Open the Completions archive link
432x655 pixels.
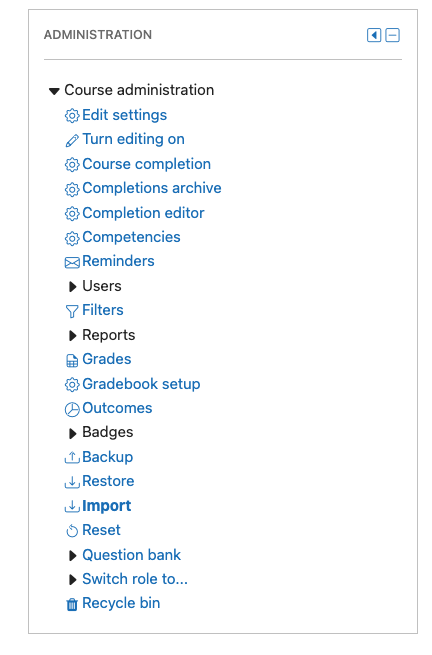[x=152, y=188]
